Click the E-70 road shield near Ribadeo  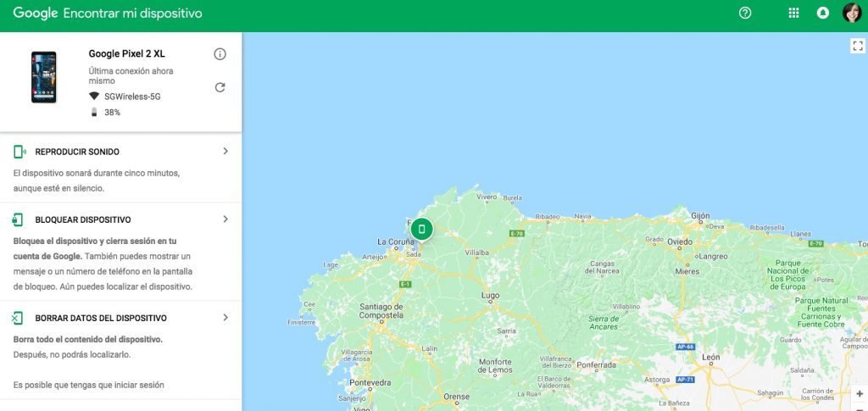[516, 233]
